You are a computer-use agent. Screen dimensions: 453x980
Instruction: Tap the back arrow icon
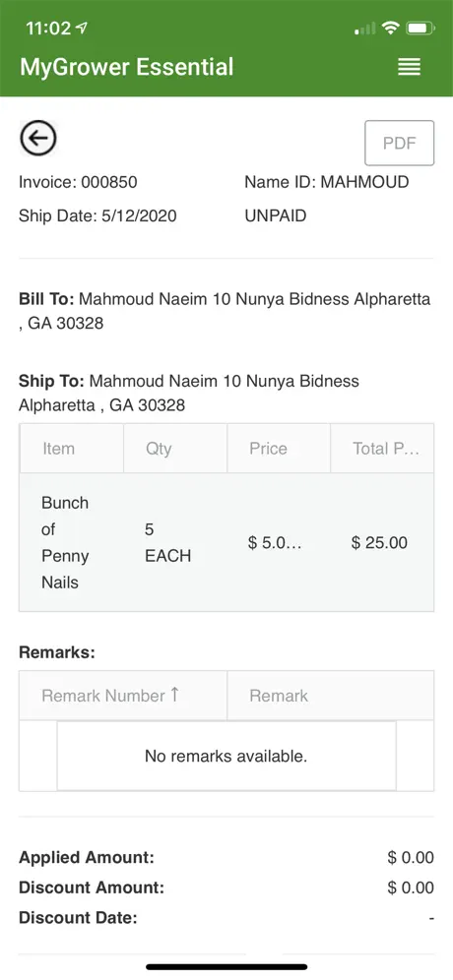coord(38,138)
